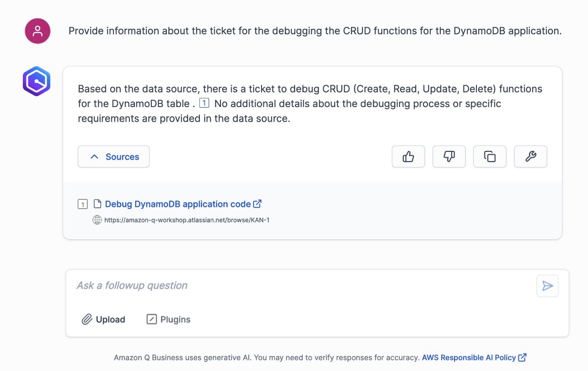Send the followup question with arrow icon
The image size is (588, 371).
(547, 286)
